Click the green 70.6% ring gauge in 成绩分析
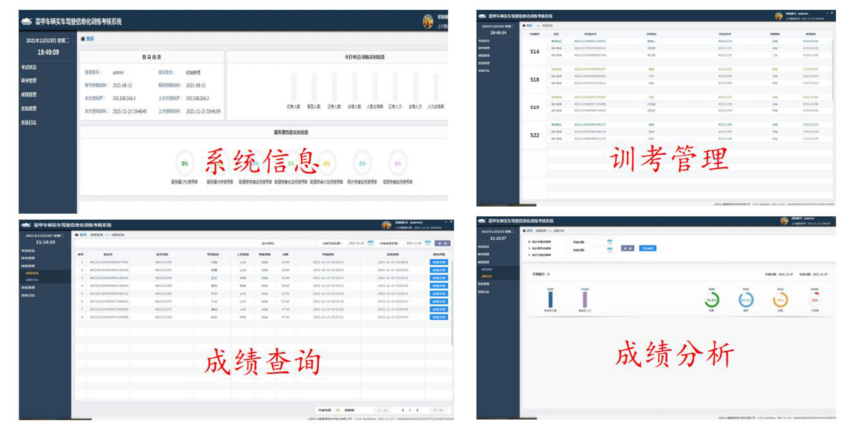The width and height of the screenshot is (860, 430). click(x=711, y=300)
